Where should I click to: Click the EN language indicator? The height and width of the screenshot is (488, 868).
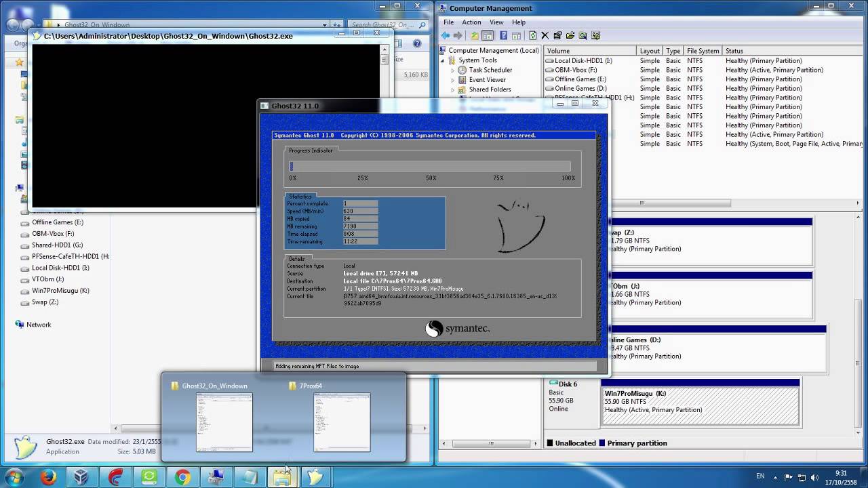click(760, 477)
